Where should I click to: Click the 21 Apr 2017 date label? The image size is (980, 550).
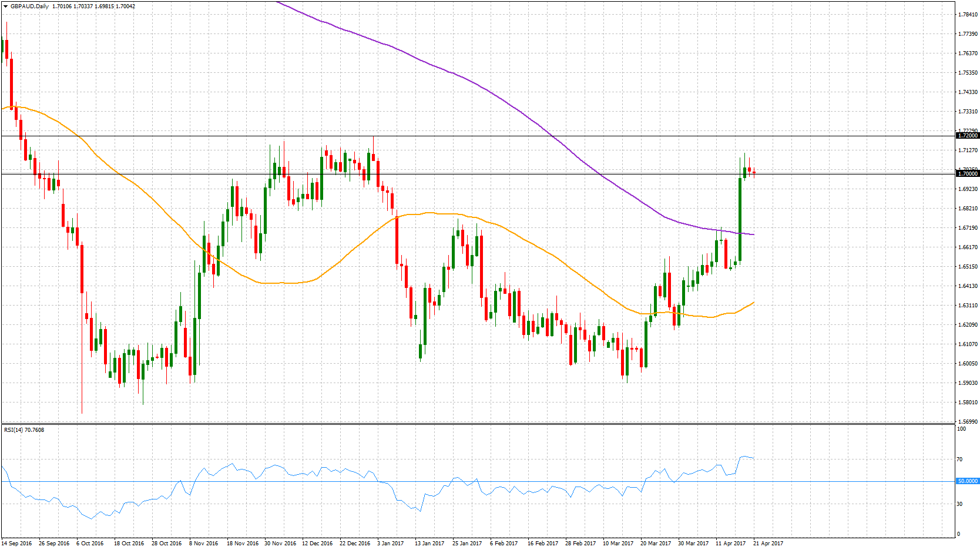[768, 544]
